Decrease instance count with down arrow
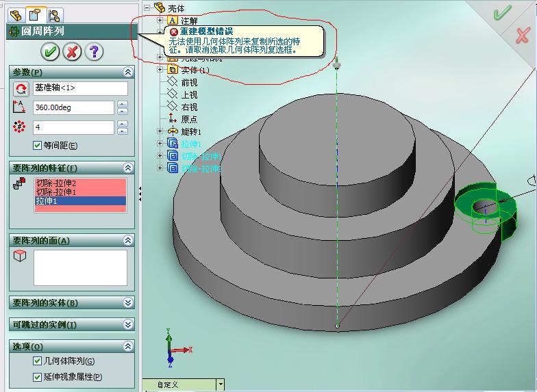This screenshot has width=537, height=392. 123,131
